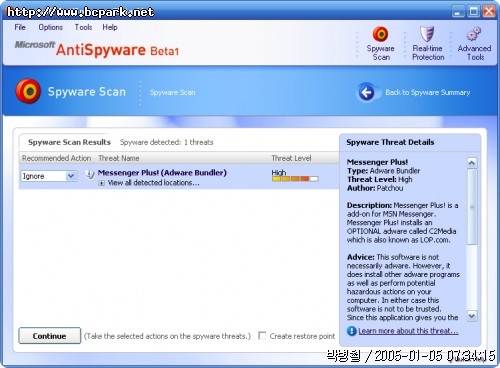The height and width of the screenshot is (368, 500).
Task: Minimize the AntiSpyware window
Action: (x=458, y=12)
